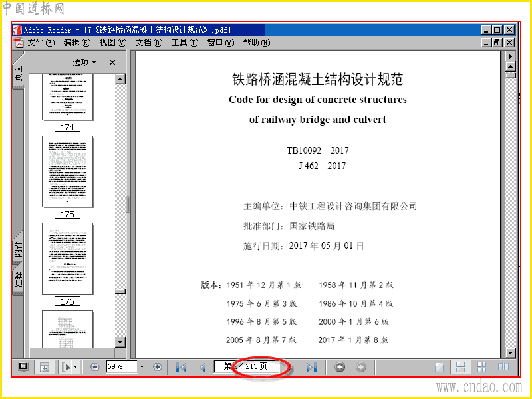The width and height of the screenshot is (532, 399).
Task: Select the text selection tool icon
Action: pos(65,367)
